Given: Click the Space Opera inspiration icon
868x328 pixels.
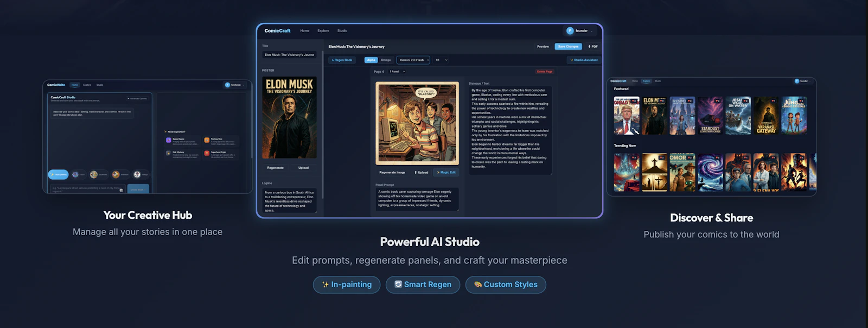Looking at the screenshot, I should [x=169, y=140].
